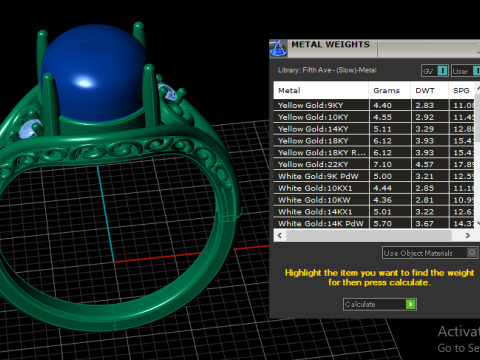Viewport: 480px width, 360px height.
Task: Click the Calculate button
Action: [380, 304]
